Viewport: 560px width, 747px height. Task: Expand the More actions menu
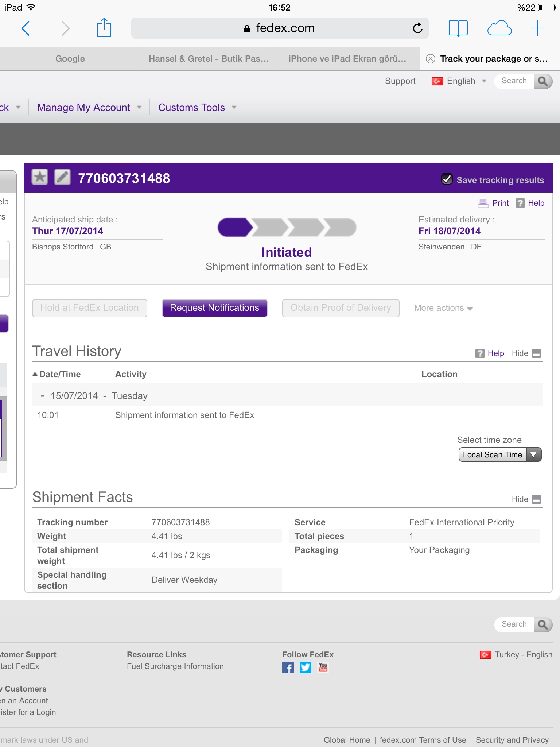coord(443,308)
